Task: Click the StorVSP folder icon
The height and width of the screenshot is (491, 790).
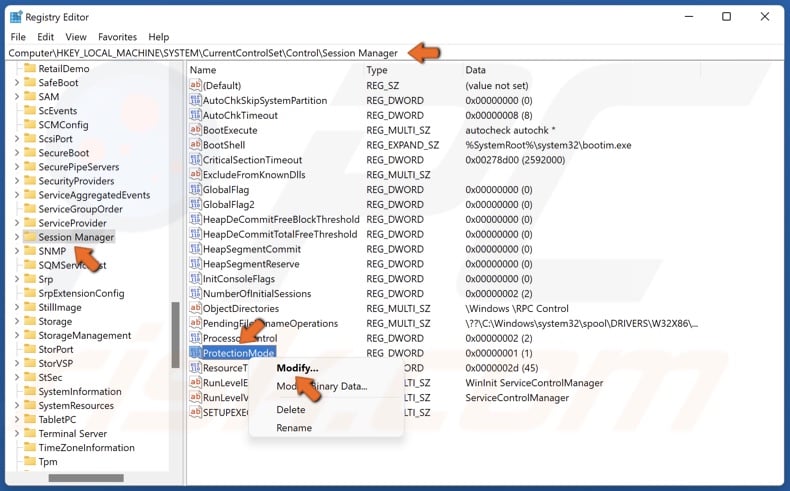Action: tap(30, 363)
